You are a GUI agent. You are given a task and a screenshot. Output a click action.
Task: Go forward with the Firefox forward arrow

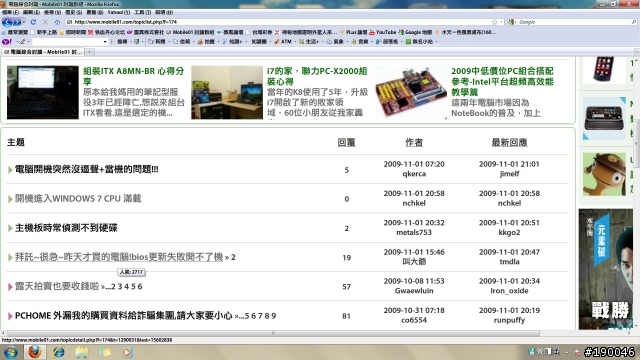(x=17, y=22)
